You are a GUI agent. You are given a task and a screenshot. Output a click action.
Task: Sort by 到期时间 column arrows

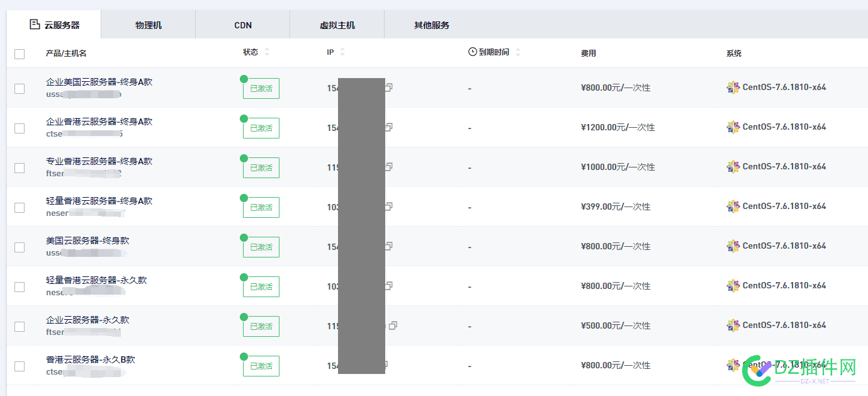click(518, 52)
